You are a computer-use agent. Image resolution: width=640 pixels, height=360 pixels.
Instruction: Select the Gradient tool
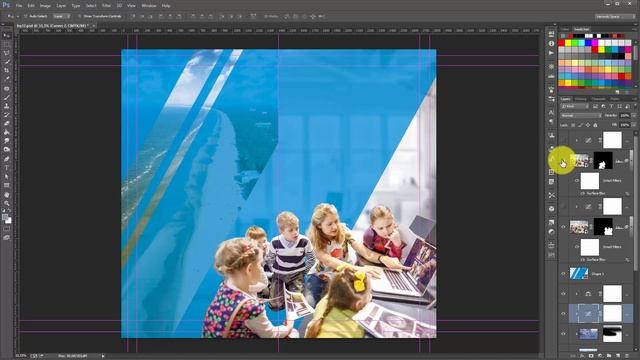coord(7,132)
